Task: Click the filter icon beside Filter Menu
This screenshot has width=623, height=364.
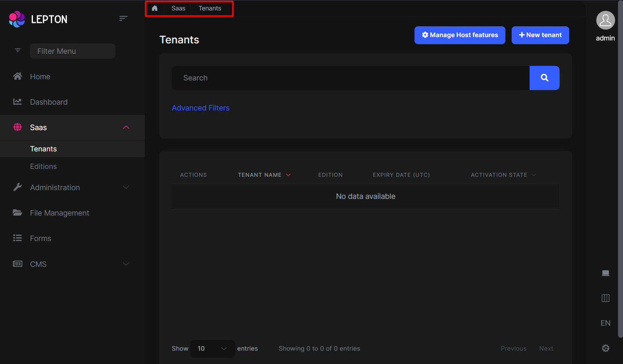Action: 18,50
